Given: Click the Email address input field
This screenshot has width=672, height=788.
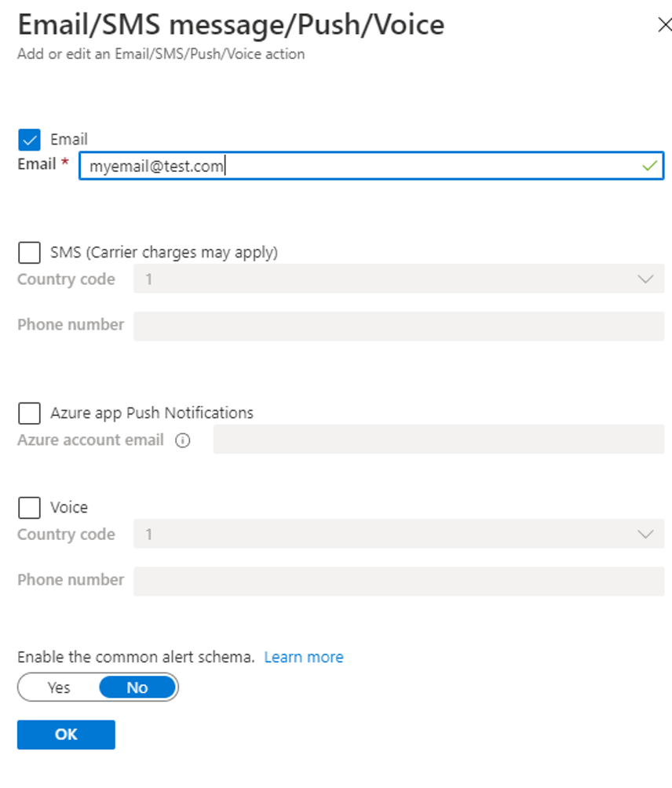Looking at the screenshot, I should [361, 166].
